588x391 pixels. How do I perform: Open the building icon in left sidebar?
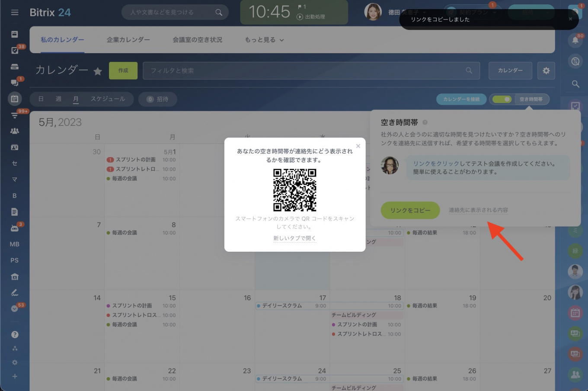click(x=15, y=277)
